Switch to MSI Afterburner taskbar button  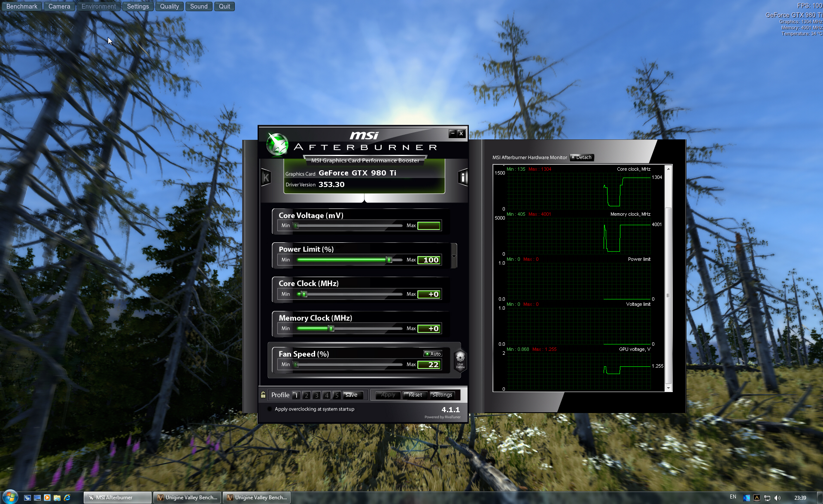point(118,498)
